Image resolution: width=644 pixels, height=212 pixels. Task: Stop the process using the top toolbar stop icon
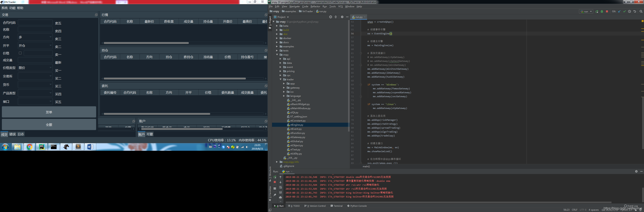(x=607, y=12)
